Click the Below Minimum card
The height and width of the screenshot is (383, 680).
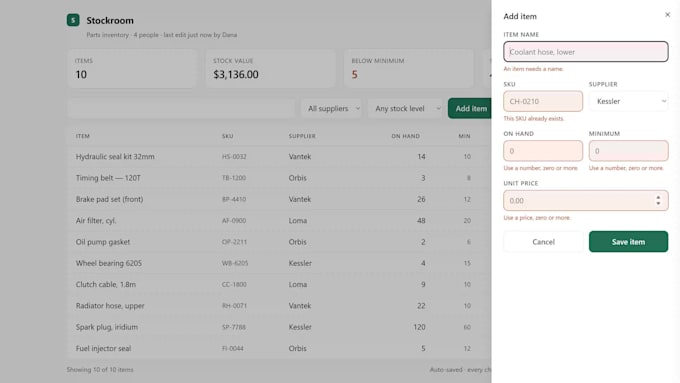409,69
